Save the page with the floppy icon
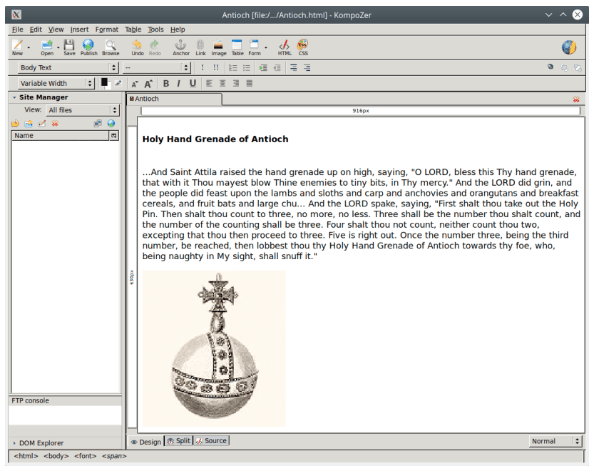 (x=69, y=47)
